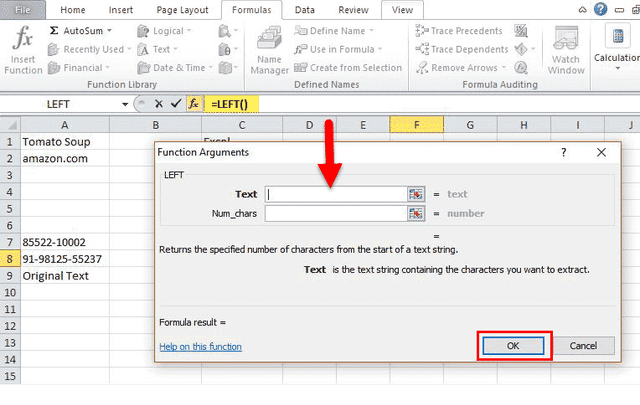Click the formula bar enter checkmark icon
This screenshot has height=405, width=640.
tap(176, 104)
